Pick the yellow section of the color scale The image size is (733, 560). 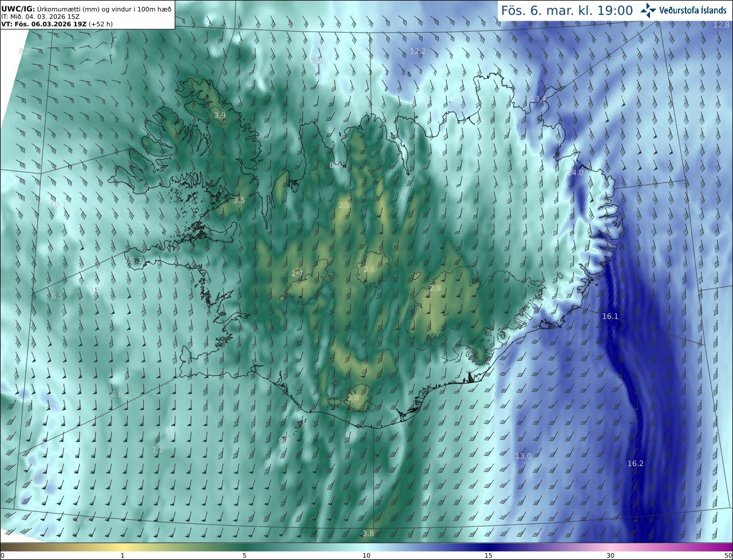[x=123, y=547]
